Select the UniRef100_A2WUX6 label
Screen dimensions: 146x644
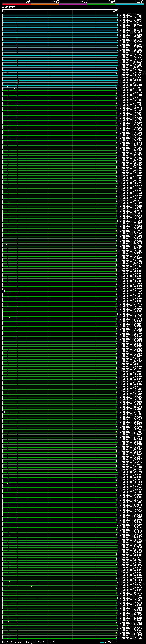click(x=131, y=82)
